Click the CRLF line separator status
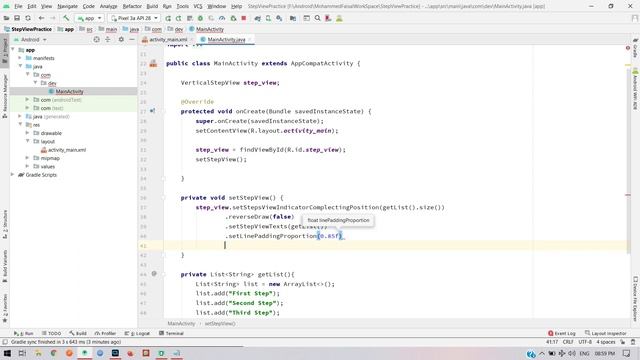Screen dimensions: 640x360 568,342
